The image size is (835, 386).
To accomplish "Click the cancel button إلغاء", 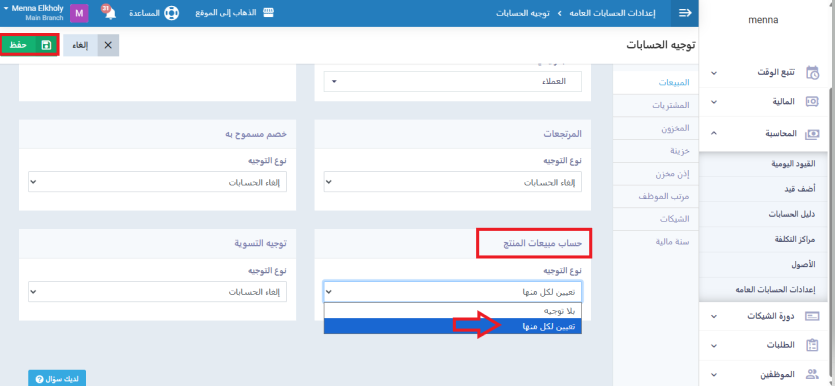I will click(91, 45).
